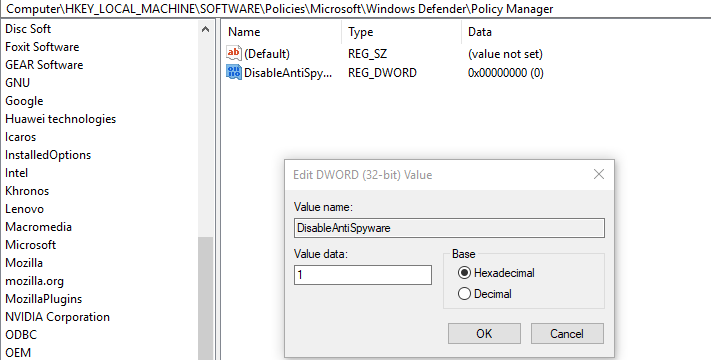Select the Disc Soft key
This screenshot has width=711, height=360.
28,29
